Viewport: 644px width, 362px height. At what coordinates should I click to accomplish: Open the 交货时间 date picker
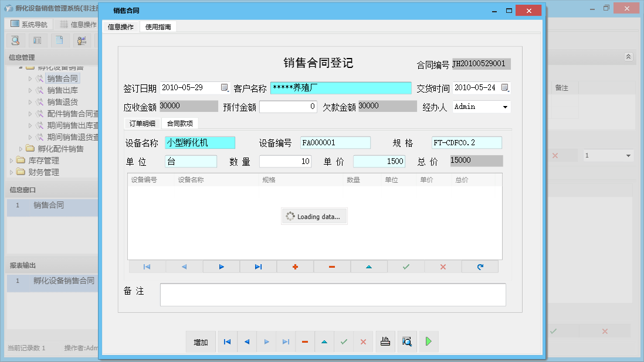[x=504, y=87]
